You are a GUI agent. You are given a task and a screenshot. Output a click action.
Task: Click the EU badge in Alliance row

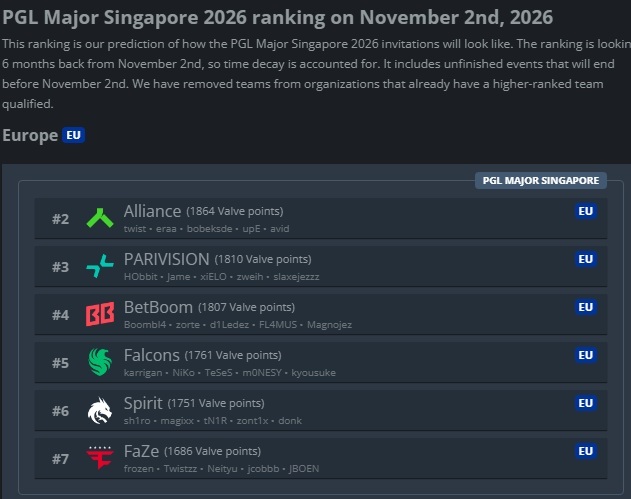point(586,211)
